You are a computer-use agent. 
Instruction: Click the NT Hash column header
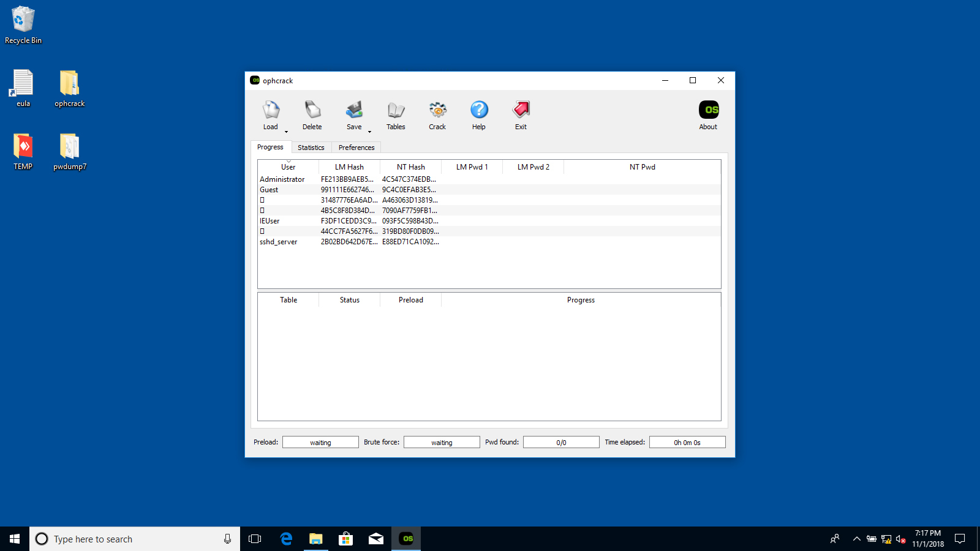coord(410,167)
